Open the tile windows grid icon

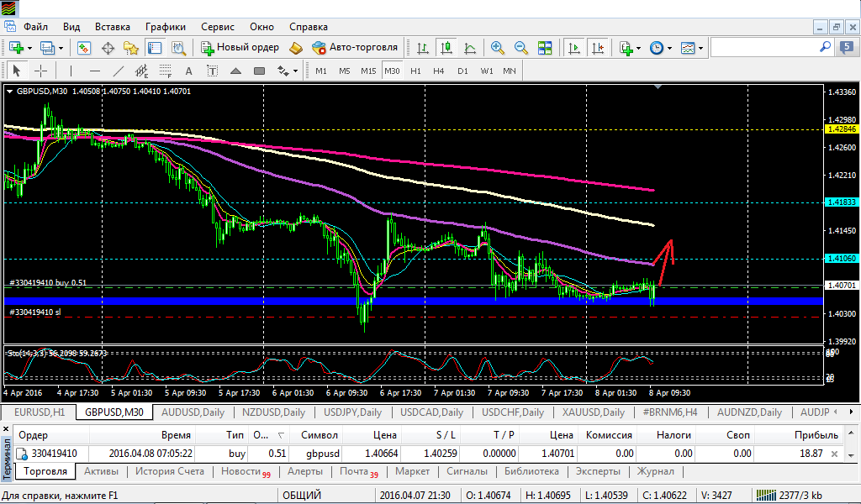545,48
